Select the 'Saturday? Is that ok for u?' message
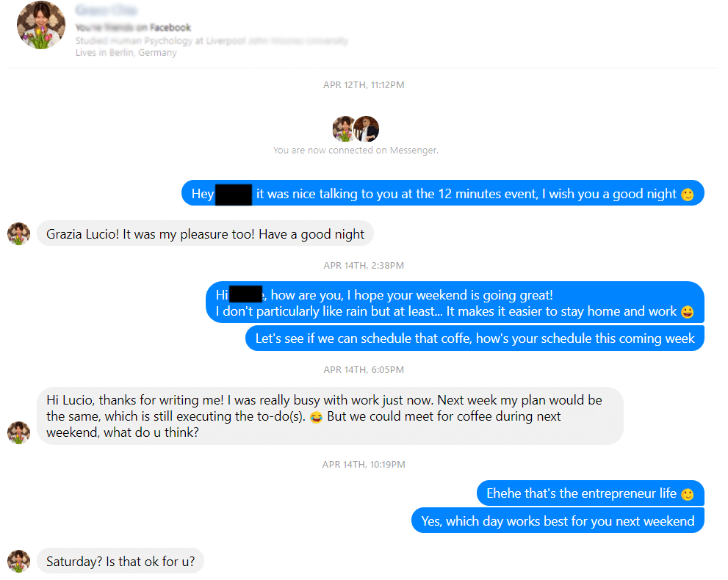 pos(120,561)
